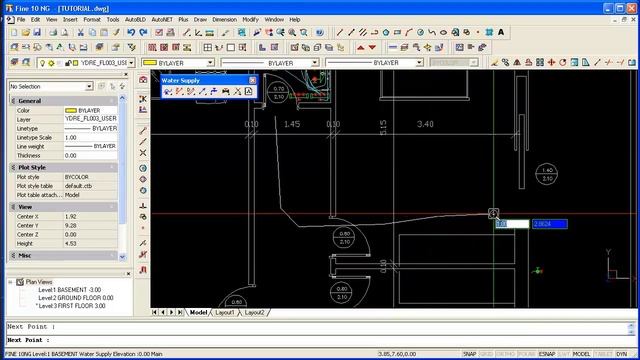Click the Print icon in toolbar
Image resolution: width=640 pixels, height=360 pixels.
tap(53, 33)
